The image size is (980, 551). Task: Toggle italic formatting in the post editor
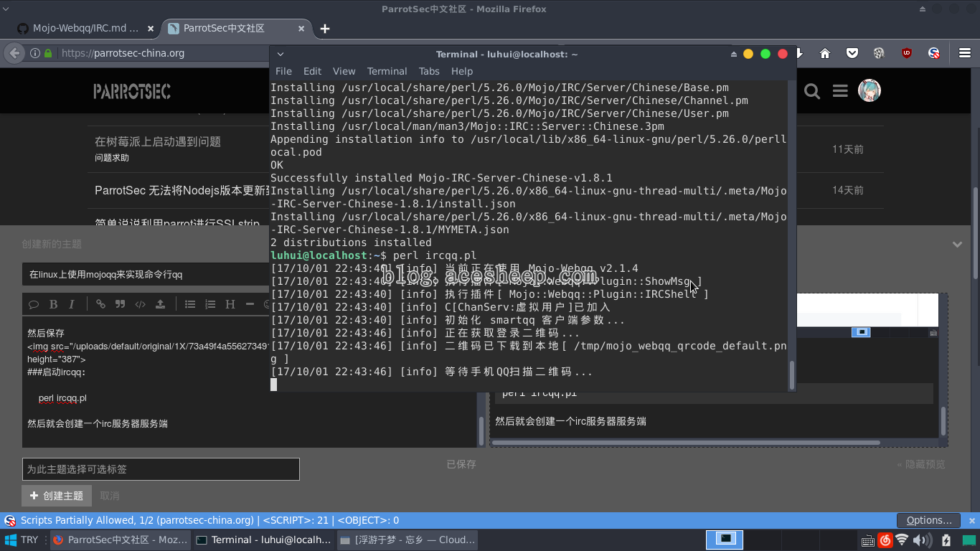(72, 304)
